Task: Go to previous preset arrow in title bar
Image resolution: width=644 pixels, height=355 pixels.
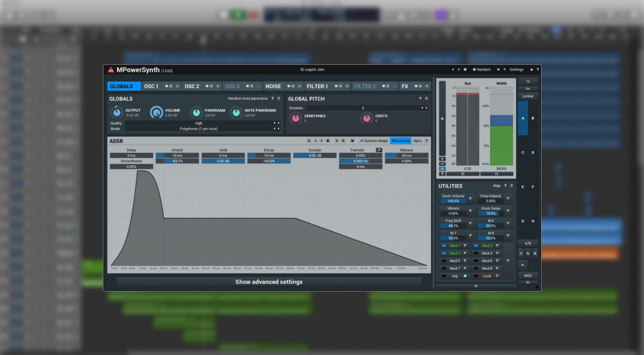Action: [x=452, y=70]
